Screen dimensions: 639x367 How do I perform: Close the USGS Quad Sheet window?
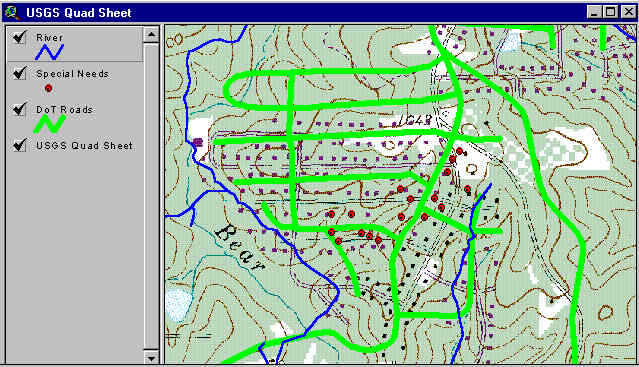(x=628, y=12)
